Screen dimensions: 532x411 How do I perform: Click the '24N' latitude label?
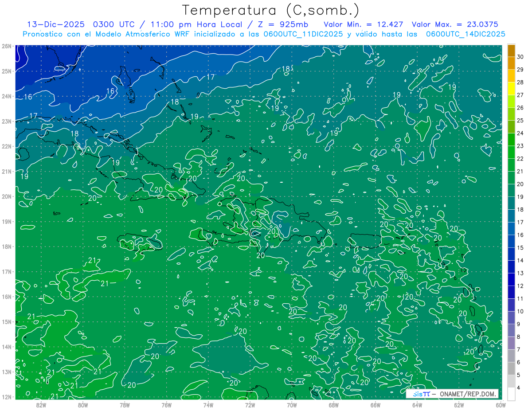6,96
